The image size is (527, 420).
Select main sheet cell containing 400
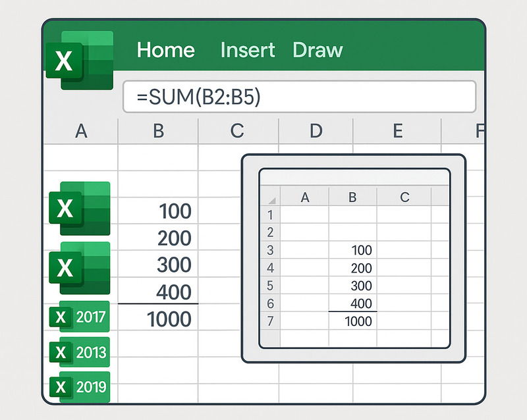click(x=158, y=290)
